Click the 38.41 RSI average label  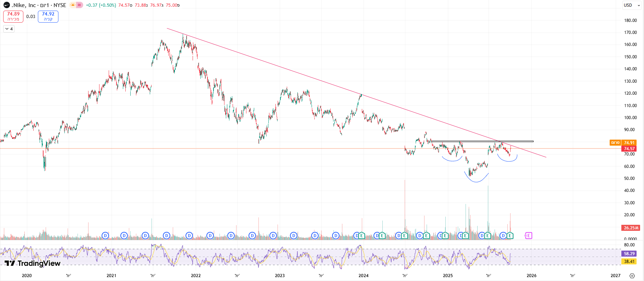click(629, 262)
